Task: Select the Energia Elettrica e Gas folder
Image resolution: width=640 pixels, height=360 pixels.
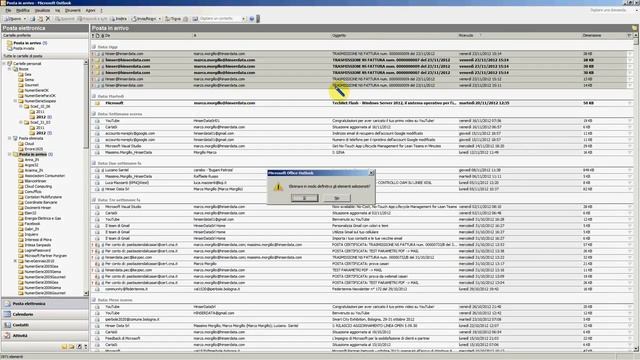Action: point(42,218)
